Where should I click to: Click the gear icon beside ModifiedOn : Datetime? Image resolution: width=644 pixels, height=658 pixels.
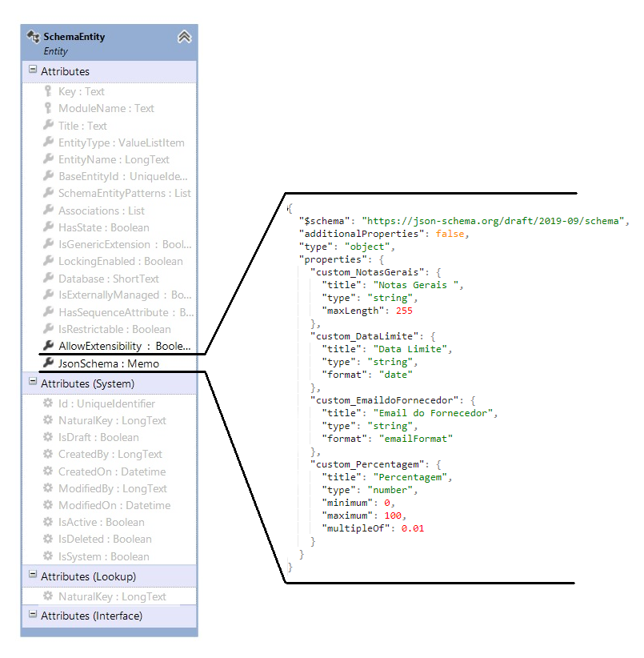tap(48, 505)
